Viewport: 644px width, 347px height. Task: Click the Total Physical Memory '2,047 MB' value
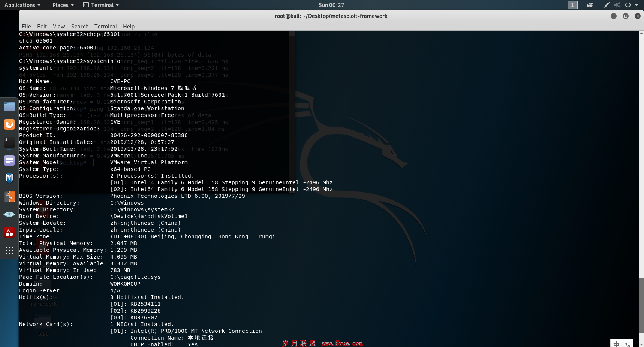(124, 243)
